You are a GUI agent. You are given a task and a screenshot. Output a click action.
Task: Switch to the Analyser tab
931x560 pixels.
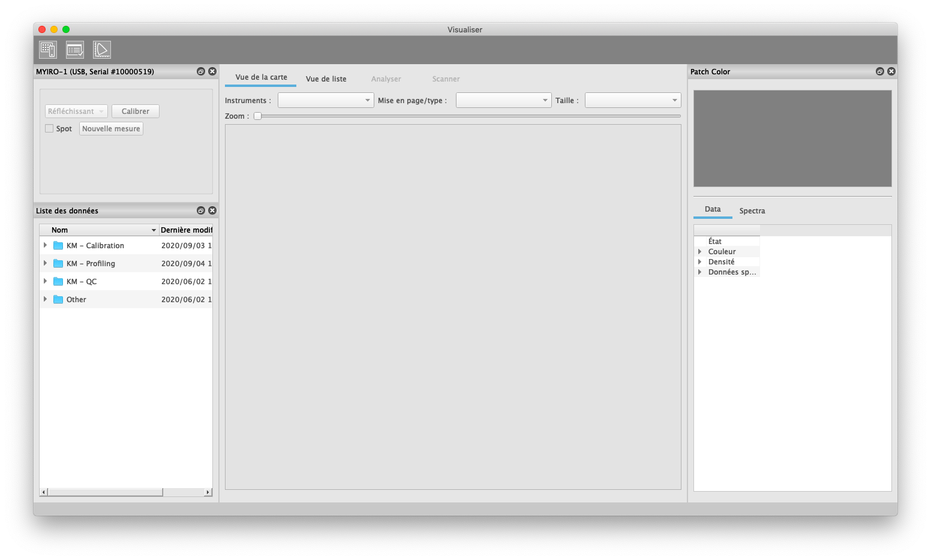pos(386,79)
